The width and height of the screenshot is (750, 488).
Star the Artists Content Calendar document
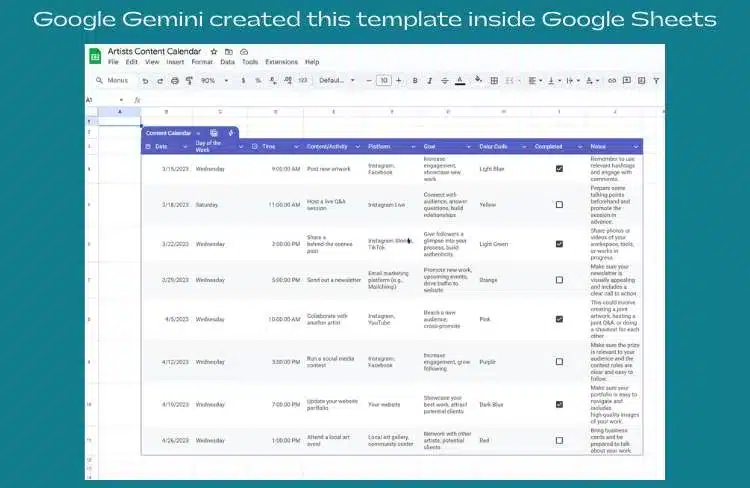pyautogui.click(x=214, y=52)
